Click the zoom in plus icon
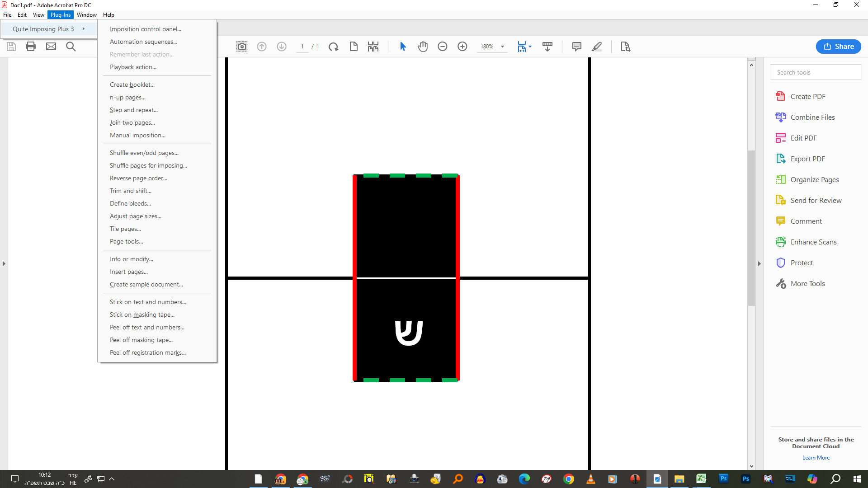868x488 pixels. [x=462, y=47]
